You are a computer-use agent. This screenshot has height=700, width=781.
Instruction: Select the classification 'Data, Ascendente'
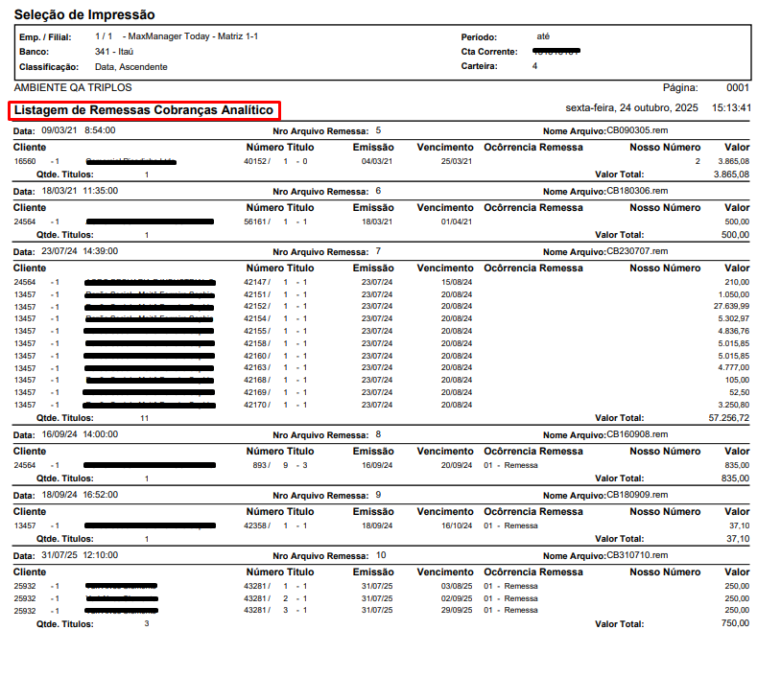[131, 67]
